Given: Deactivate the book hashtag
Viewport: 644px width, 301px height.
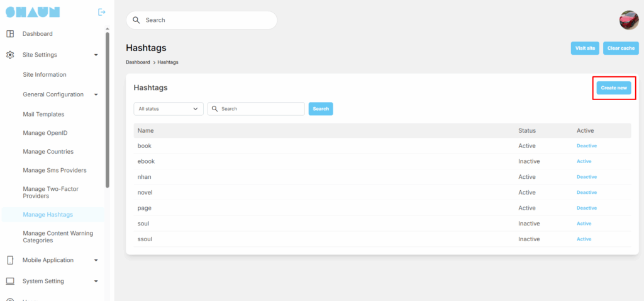Looking at the screenshot, I should [586, 146].
